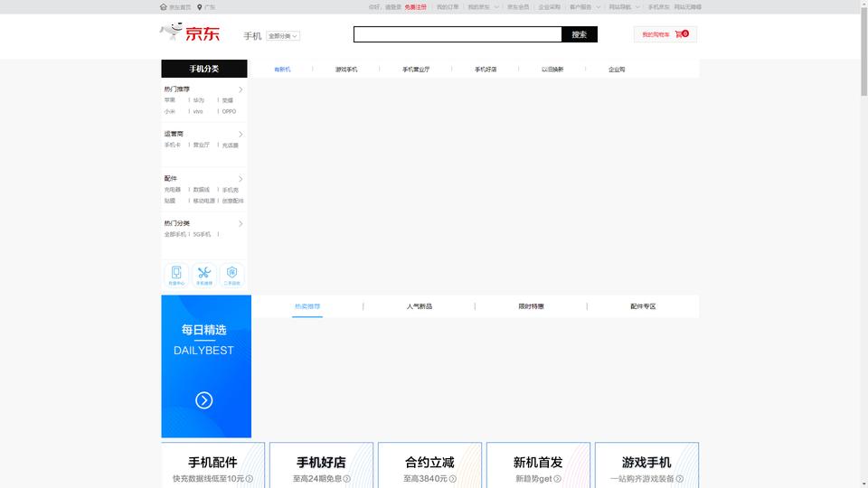Click the 5G手机 link
This screenshot has width=868, height=488.
click(202, 235)
